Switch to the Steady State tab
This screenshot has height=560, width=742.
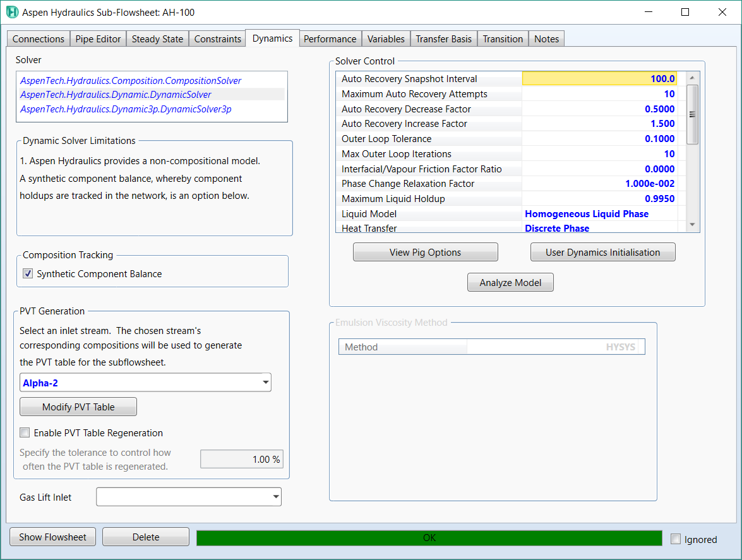(157, 39)
